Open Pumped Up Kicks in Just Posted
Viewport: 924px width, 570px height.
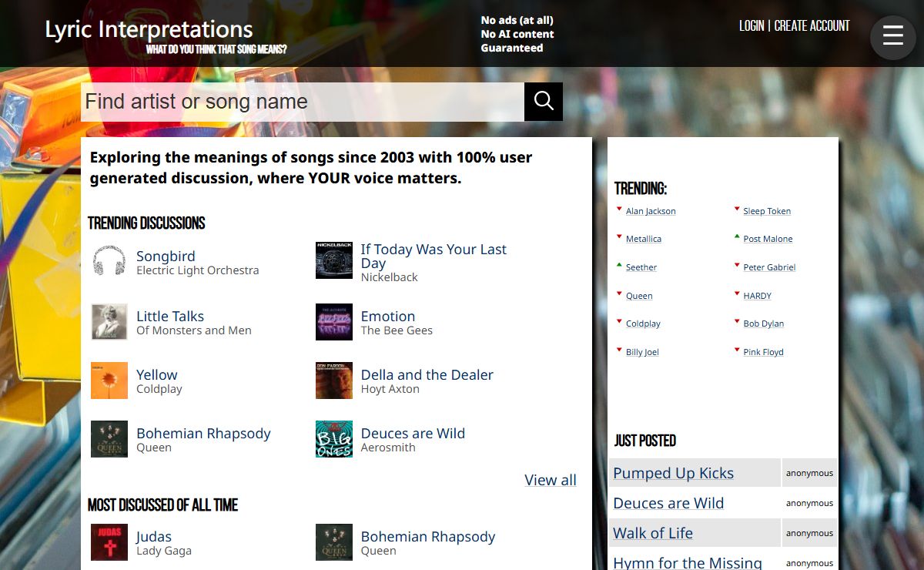tap(673, 473)
